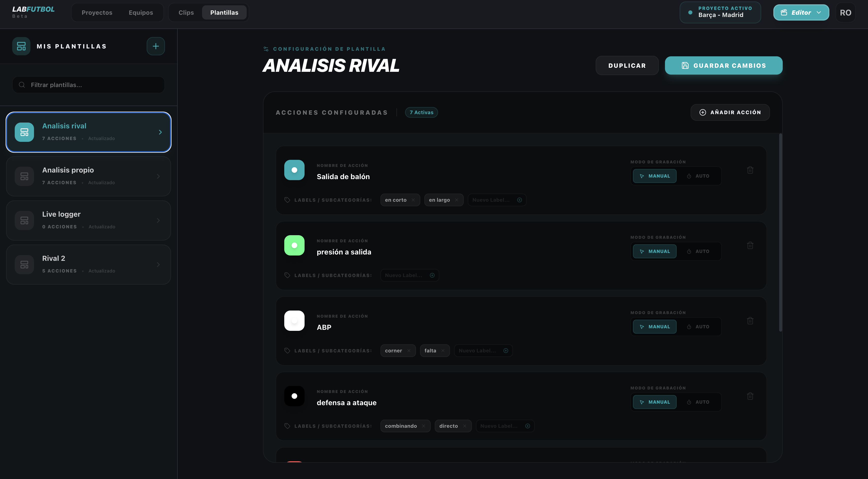The width and height of the screenshot is (868, 479).
Task: Remove the 'en corto' label
Action: tap(413, 200)
